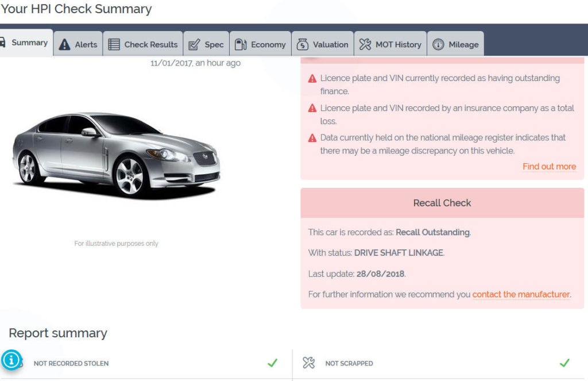This screenshot has height=381, width=588.
Task: Click the warning triangle icon on the Alerts tab
Action: (63, 43)
